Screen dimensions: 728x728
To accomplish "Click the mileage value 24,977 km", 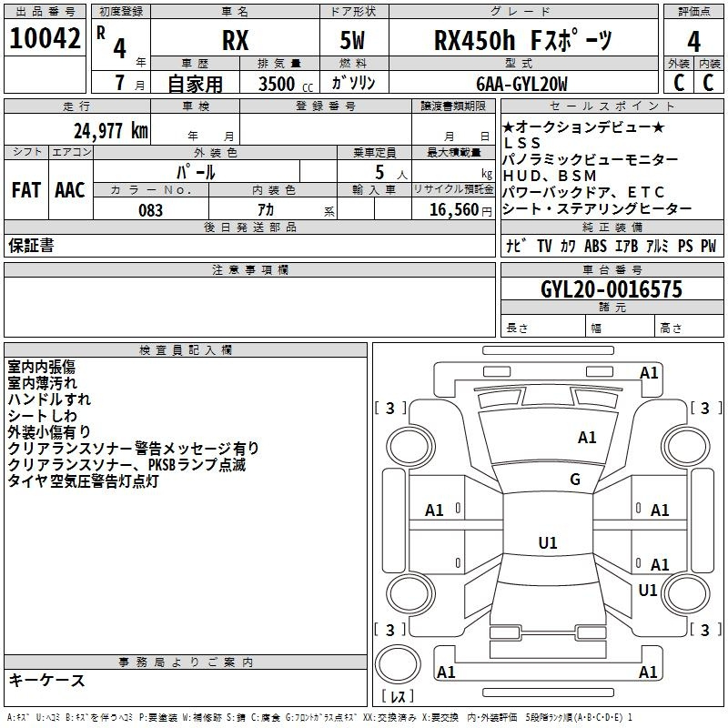I will click(x=110, y=130).
